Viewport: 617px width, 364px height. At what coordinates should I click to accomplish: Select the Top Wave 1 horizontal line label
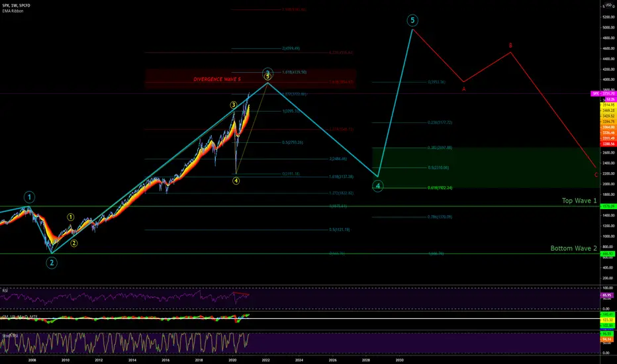click(579, 201)
